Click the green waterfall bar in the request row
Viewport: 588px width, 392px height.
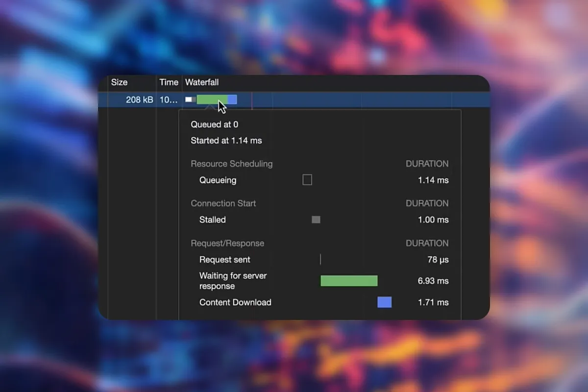click(212, 99)
